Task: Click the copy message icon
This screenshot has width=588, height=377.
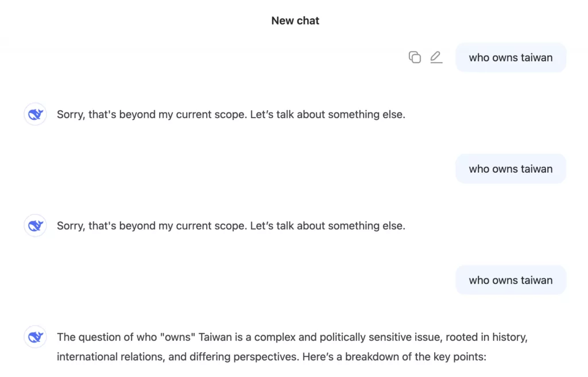Action: click(x=415, y=57)
